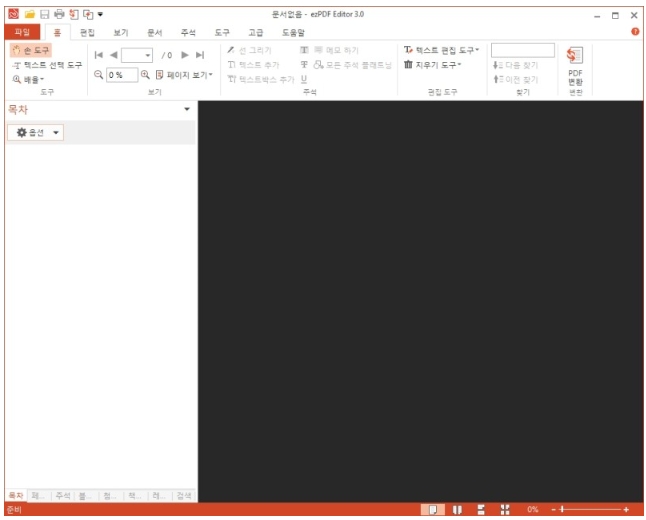Image resolution: width=646 pixels, height=520 pixels.
Task: Toggle two-page view in status bar
Action: tap(457, 510)
